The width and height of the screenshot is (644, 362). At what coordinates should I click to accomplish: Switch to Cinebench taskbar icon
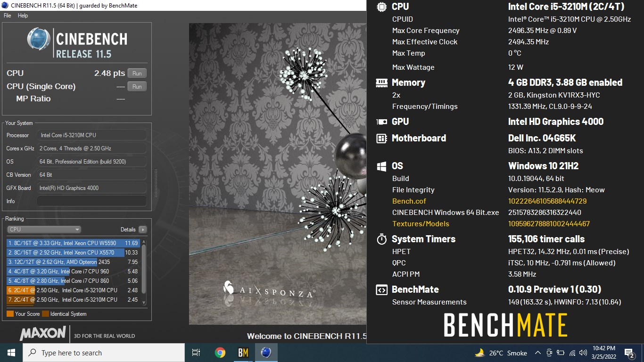(266, 353)
